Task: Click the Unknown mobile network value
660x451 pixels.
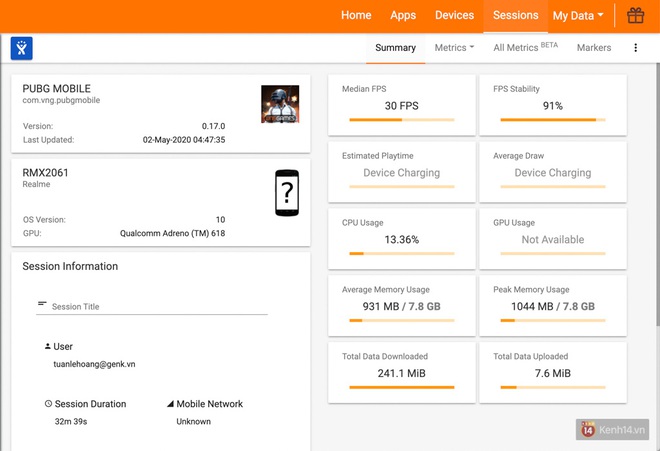Action: [x=194, y=422]
